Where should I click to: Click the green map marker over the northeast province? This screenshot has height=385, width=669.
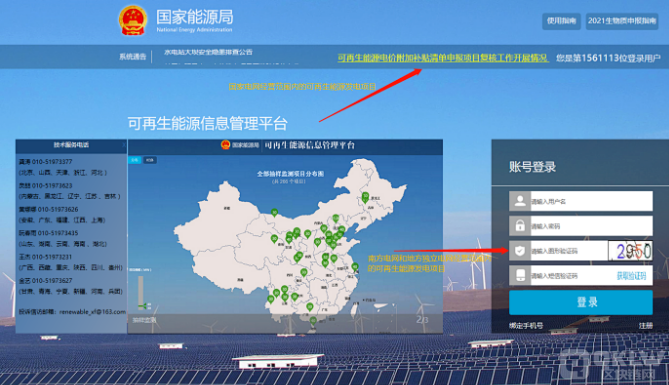pos(365,197)
